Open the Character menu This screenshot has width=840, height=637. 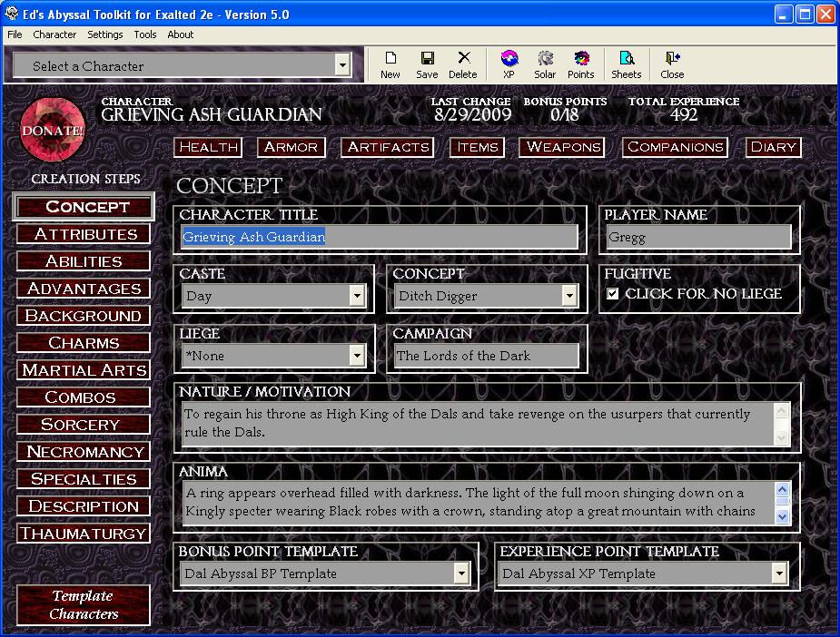point(54,34)
